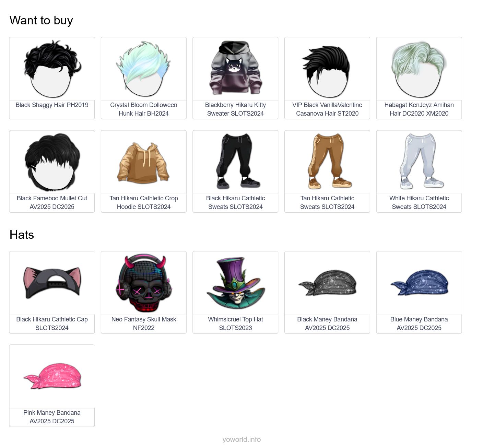
Task: Select the Blue Maney Bandana image
Action: [x=419, y=283]
